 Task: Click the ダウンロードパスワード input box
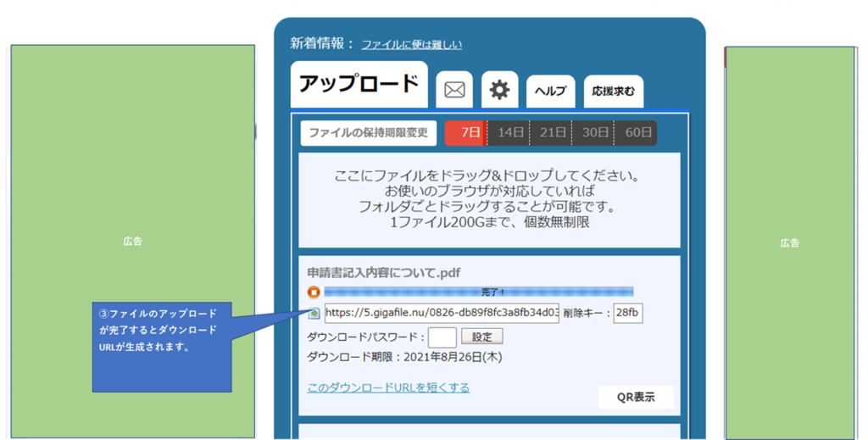coord(442,337)
